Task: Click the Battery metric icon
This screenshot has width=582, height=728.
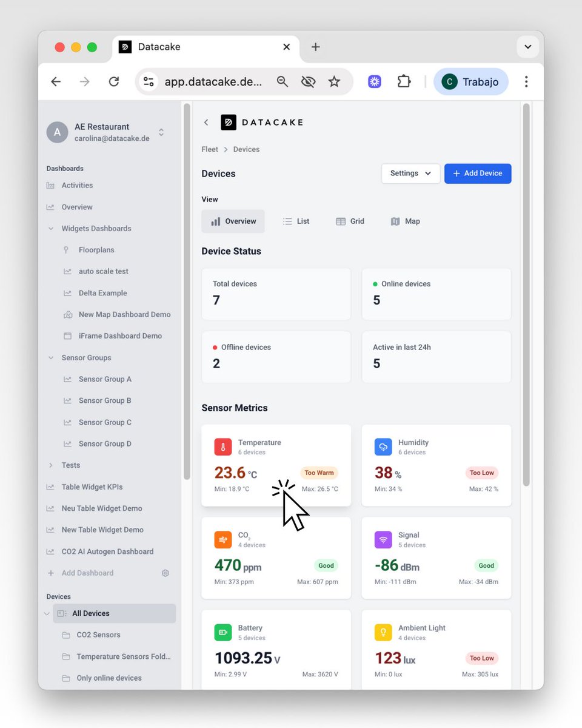Action: coord(223,633)
